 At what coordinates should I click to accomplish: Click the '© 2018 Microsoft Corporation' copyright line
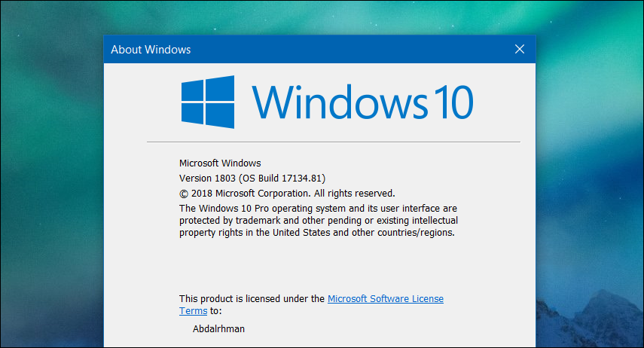pos(287,194)
